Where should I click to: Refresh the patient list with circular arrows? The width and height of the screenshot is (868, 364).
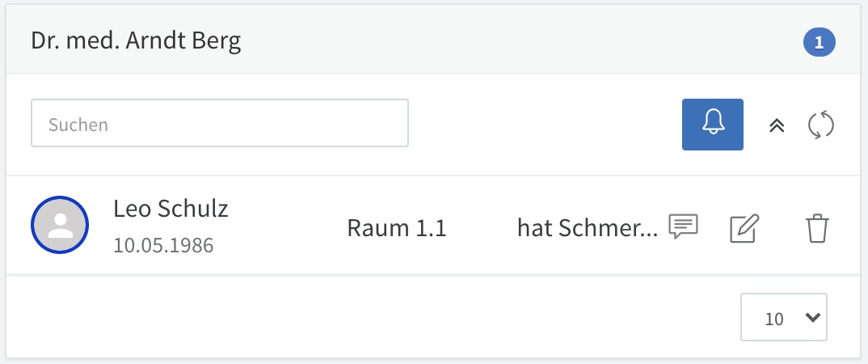point(821,125)
